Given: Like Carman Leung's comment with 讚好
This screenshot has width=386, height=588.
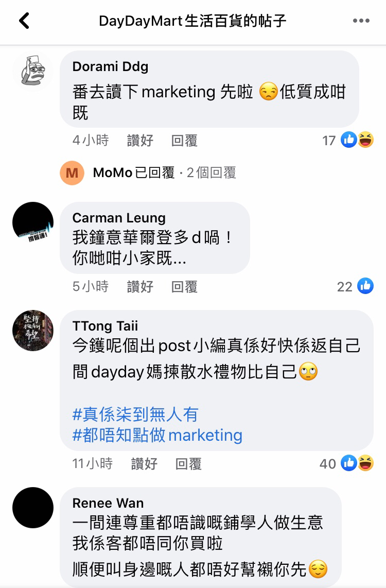Looking at the screenshot, I should click(140, 287).
